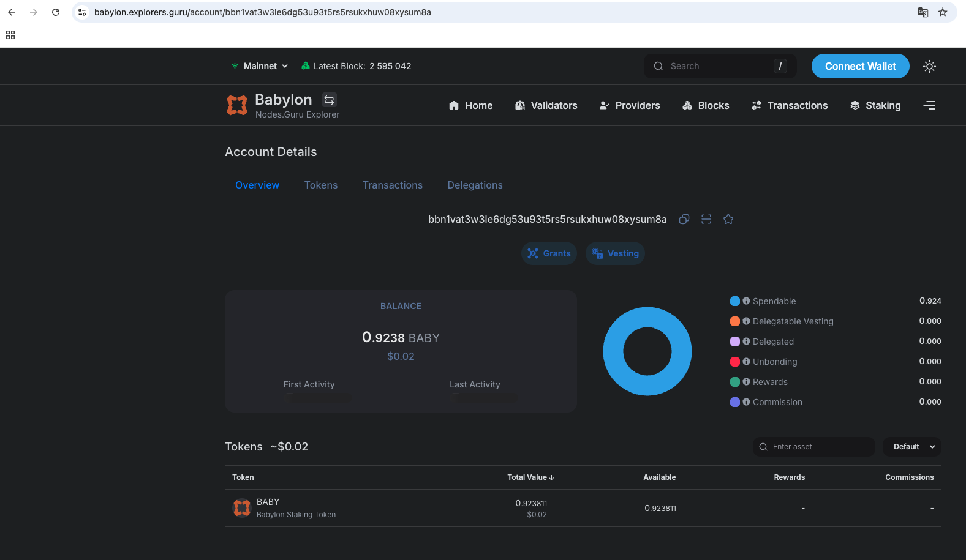The height and width of the screenshot is (560, 966).
Task: Click the info icon next to Commission
Action: coord(746,402)
